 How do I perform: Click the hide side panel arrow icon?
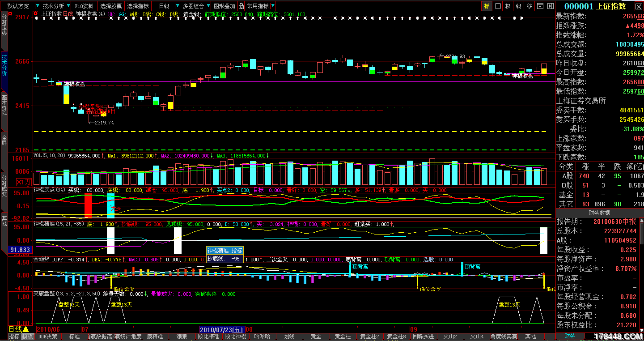(x=550, y=6)
